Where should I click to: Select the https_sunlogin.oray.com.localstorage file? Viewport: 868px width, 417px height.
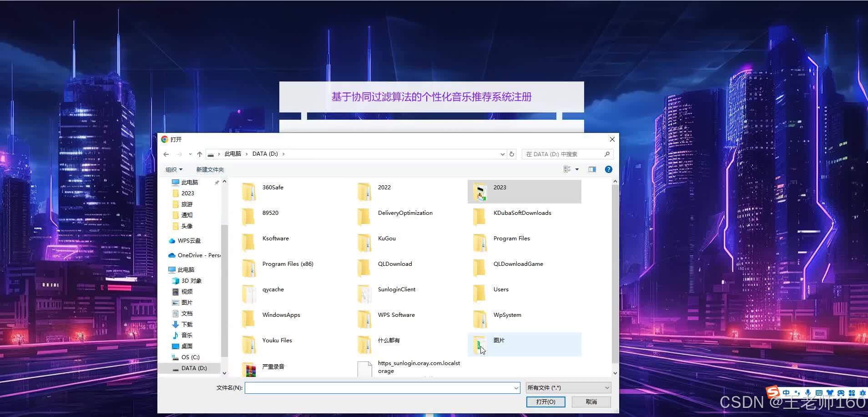coord(409,368)
